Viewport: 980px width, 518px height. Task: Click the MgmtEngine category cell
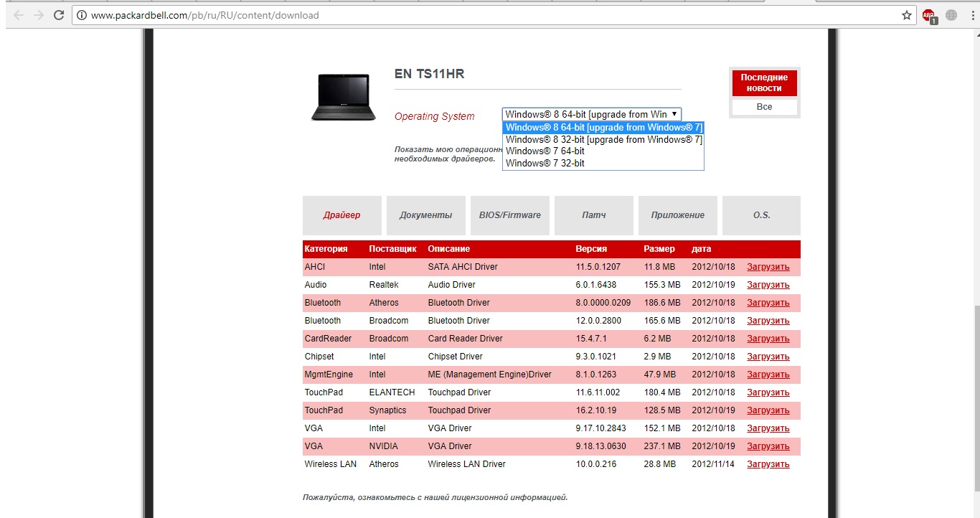(329, 375)
